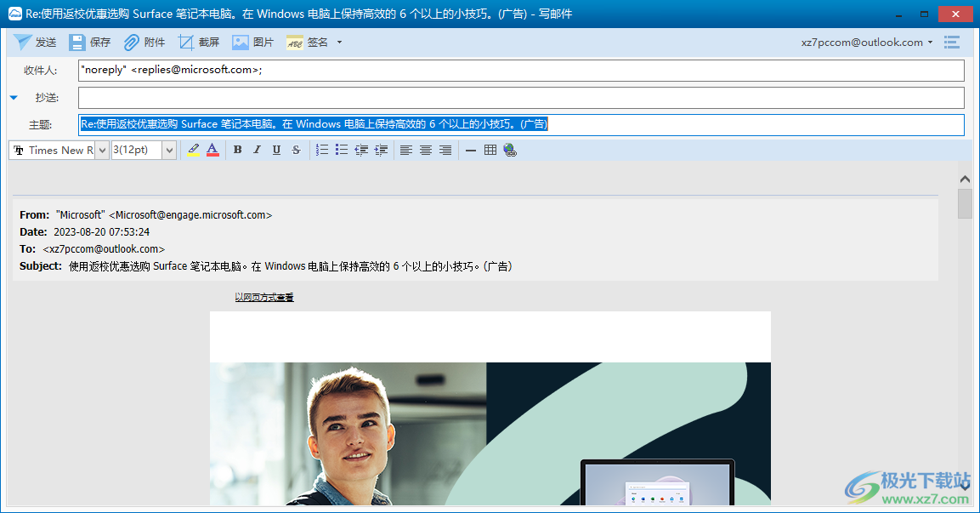Screen dimensions: 980x513
Task: Add an attachment via the 附件 paperclip
Action: coord(132,43)
